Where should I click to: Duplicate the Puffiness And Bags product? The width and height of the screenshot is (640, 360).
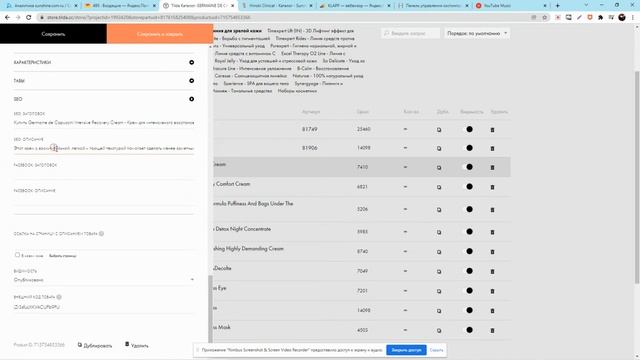(439, 209)
